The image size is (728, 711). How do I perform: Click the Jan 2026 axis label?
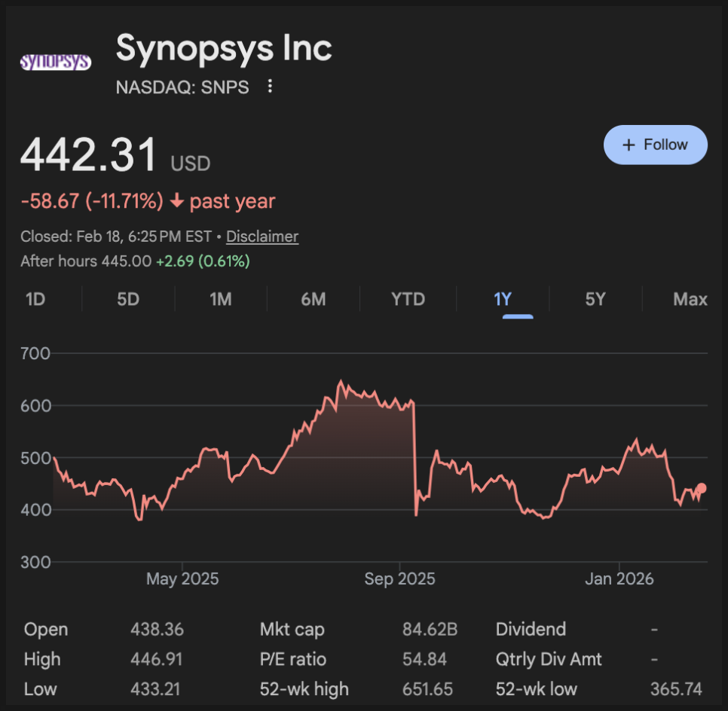click(x=619, y=578)
